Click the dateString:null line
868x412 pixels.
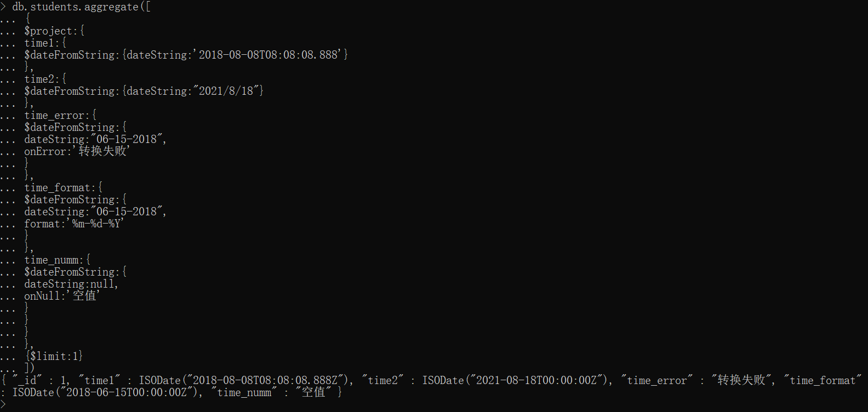click(x=71, y=284)
